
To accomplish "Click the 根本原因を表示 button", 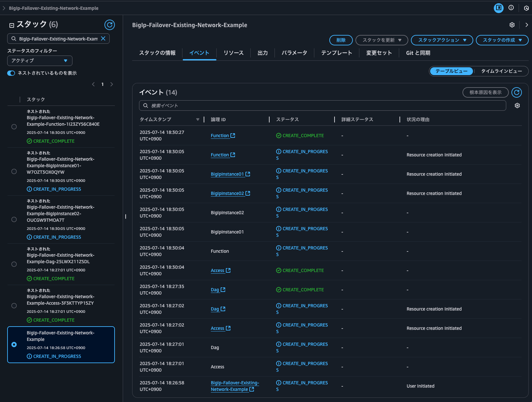I will coord(486,92).
